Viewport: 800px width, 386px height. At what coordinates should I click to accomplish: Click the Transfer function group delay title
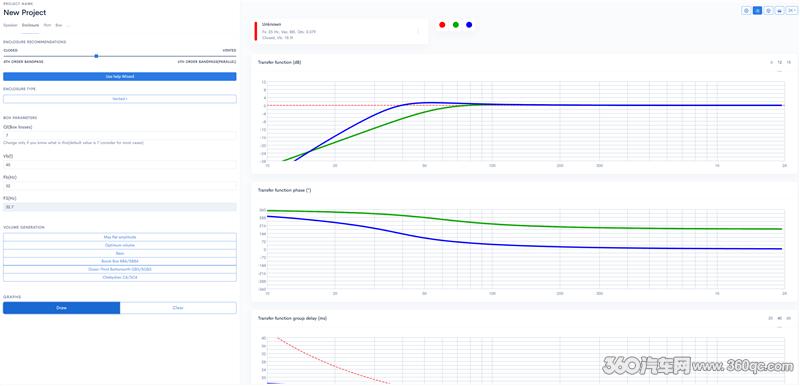(x=292, y=318)
